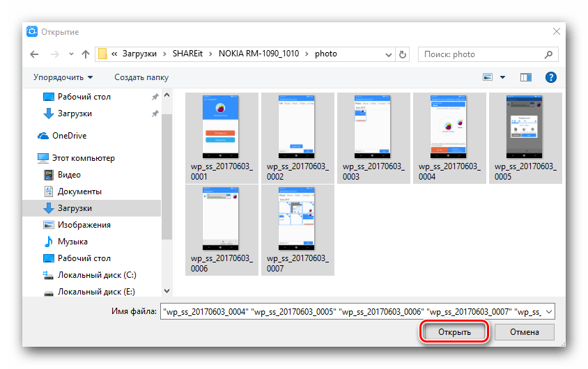Open the help question mark icon
This screenshot has width=588, height=369.
coord(550,77)
